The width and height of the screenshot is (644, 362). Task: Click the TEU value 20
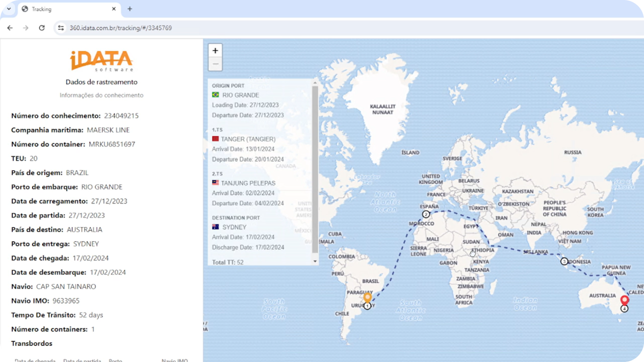pyautogui.click(x=34, y=159)
